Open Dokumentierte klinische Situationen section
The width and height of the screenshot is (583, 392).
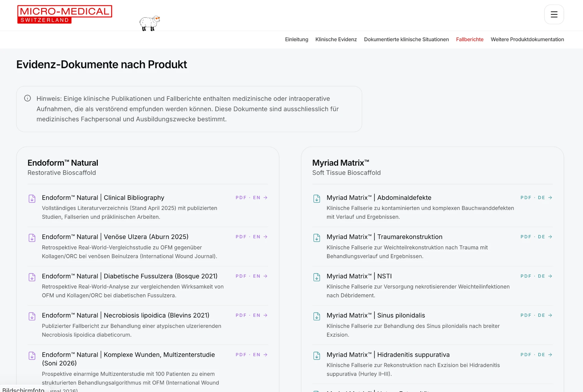[x=406, y=39]
